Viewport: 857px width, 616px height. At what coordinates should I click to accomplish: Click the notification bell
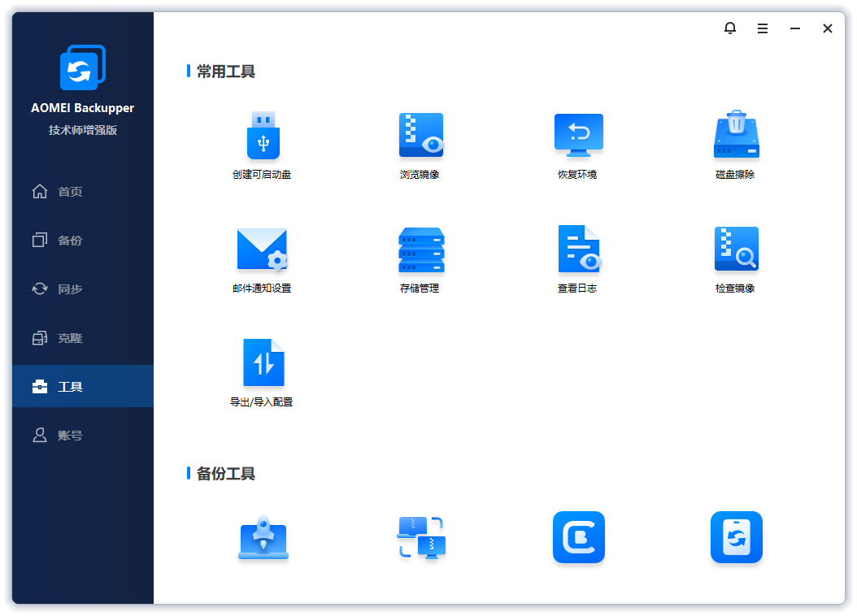click(729, 28)
